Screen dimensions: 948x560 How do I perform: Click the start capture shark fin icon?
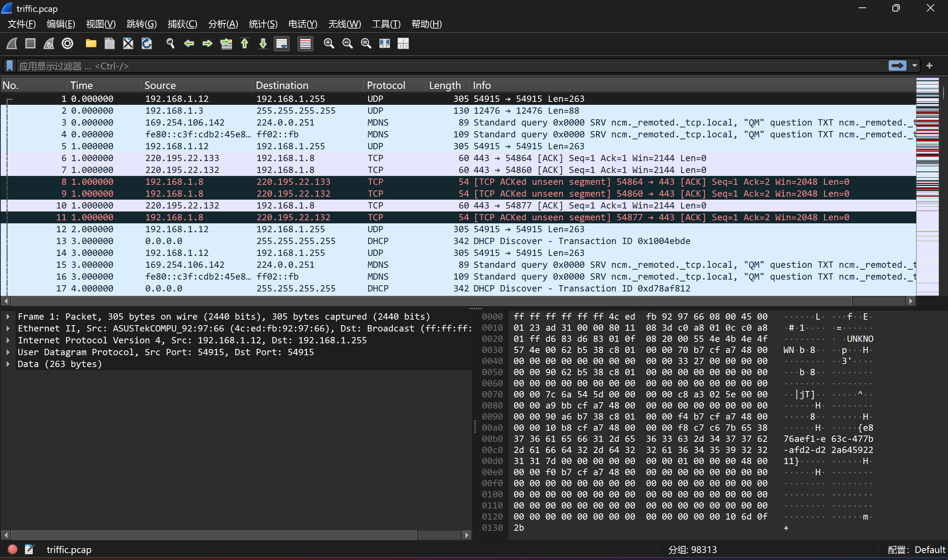[12, 43]
